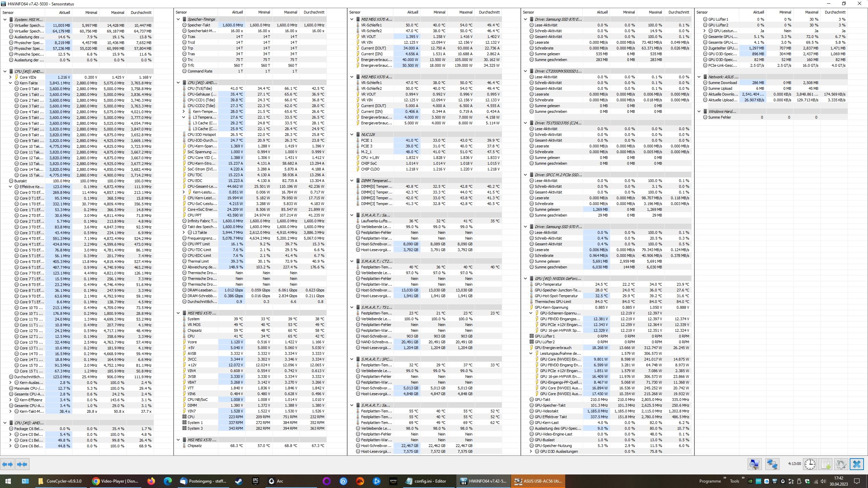
Task: Collapse the Kern-Takte tree node
Action: point(11,83)
